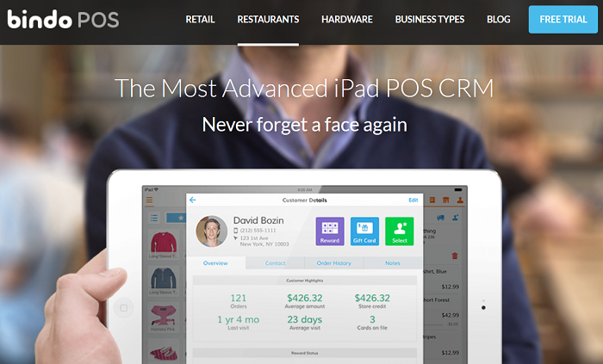This screenshot has height=364, width=603.
Task: Tap the blue back arrow in Customer Details
Action: pos(193,200)
